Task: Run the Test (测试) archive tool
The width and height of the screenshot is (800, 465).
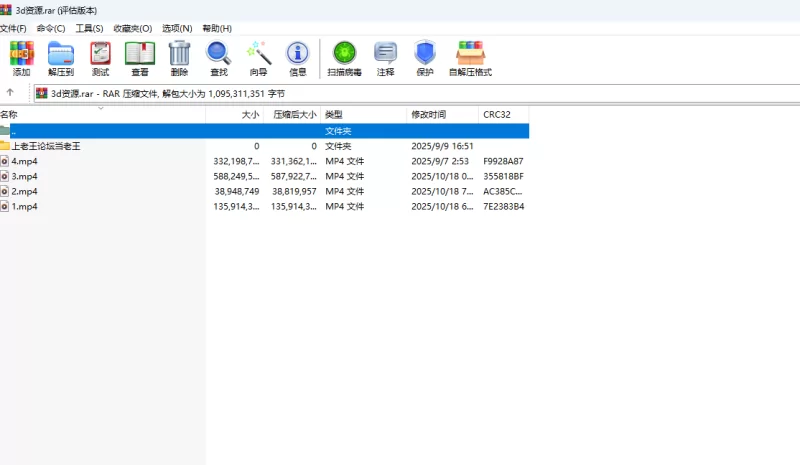Action: [100, 58]
